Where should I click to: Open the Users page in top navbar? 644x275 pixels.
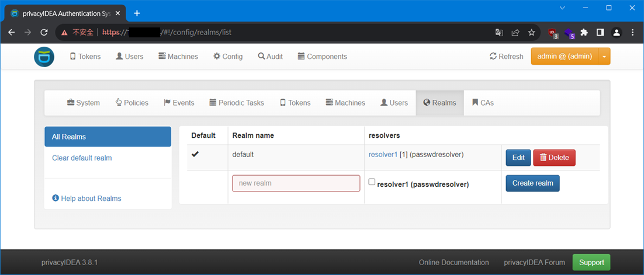coord(129,57)
